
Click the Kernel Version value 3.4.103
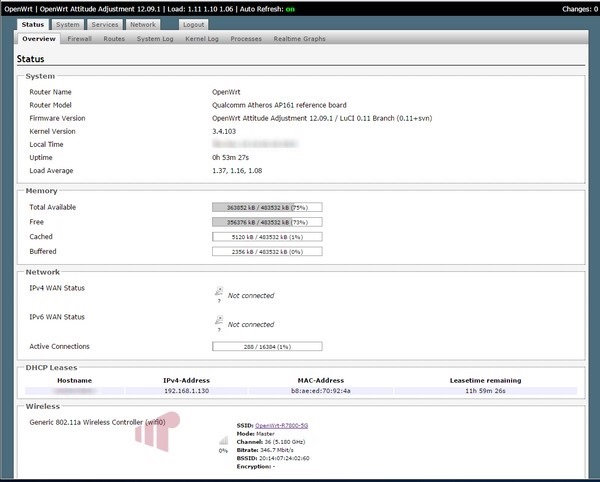point(224,131)
